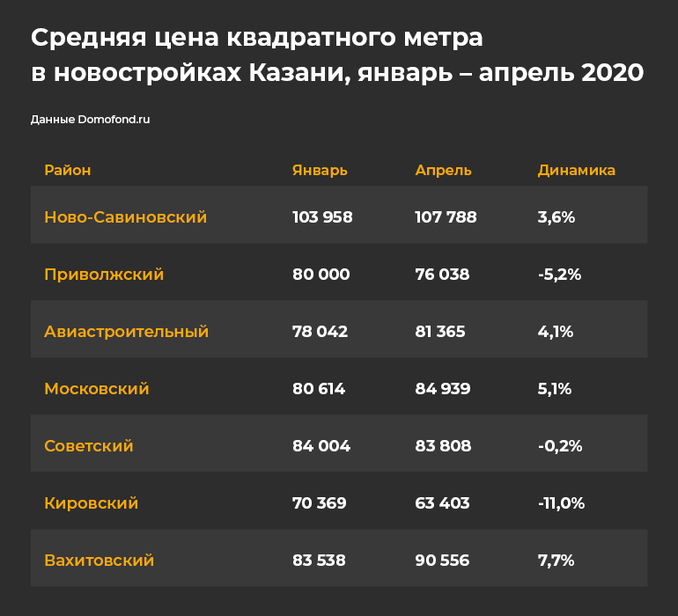Select the Приволжский district name
Image resolution: width=678 pixels, height=616 pixels.
pos(104,275)
